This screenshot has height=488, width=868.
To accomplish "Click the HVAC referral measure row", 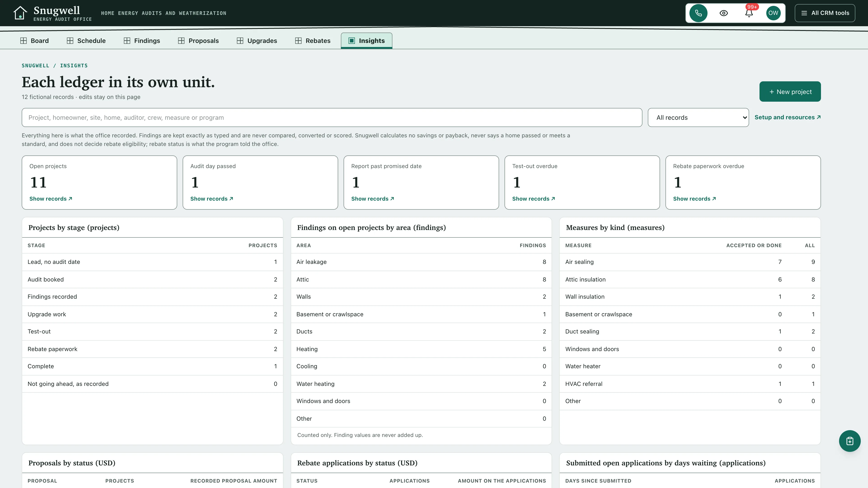I will pyautogui.click(x=690, y=384).
